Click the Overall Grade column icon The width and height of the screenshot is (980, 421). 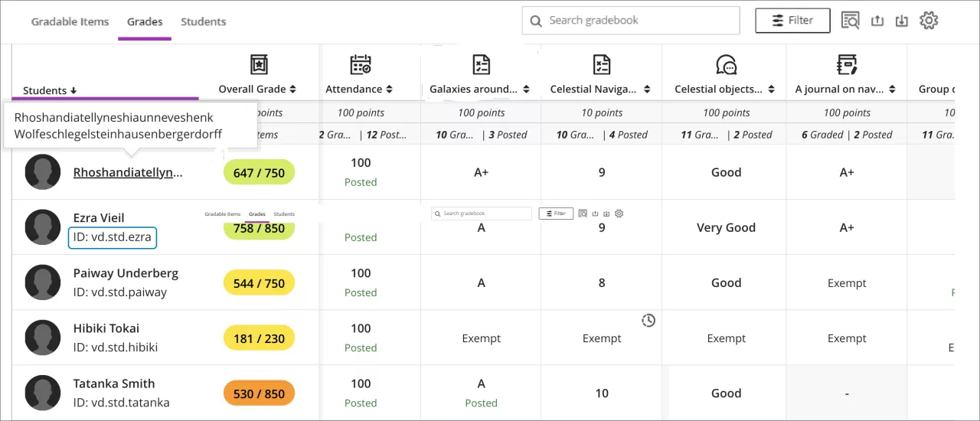tap(259, 64)
